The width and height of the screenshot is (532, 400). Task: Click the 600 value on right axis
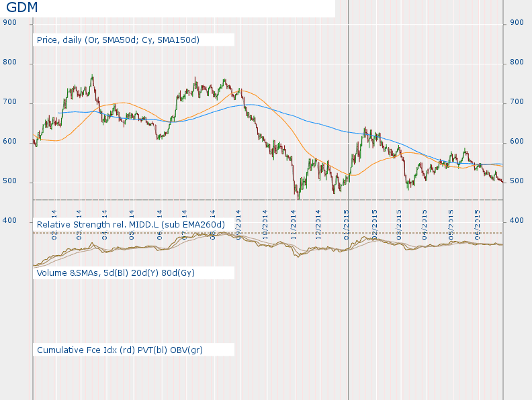point(517,142)
